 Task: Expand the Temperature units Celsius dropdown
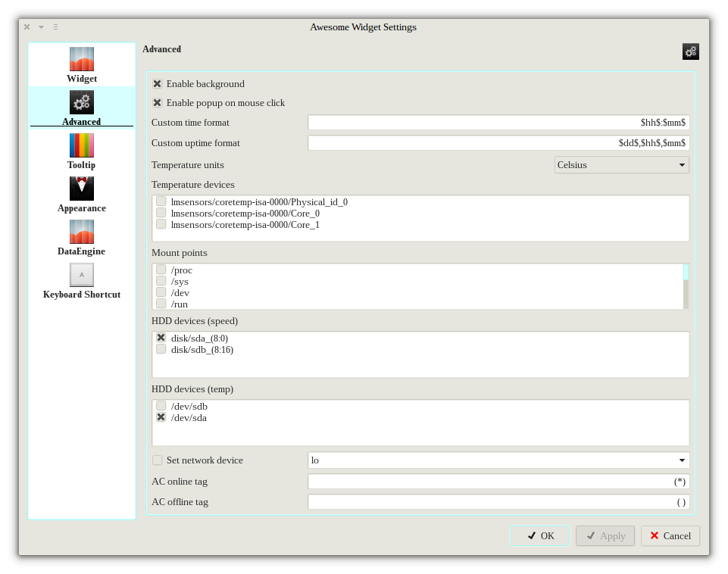[x=622, y=164]
